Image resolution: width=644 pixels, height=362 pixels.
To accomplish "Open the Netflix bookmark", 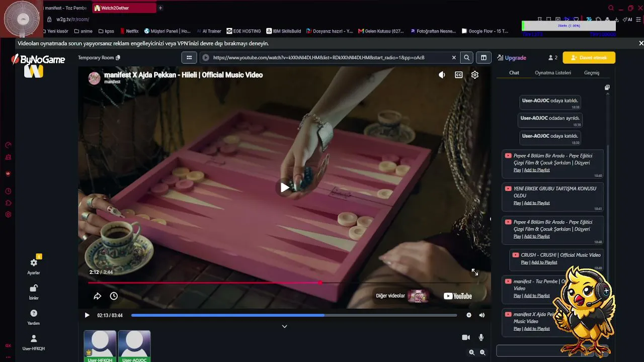I will 128,31.
